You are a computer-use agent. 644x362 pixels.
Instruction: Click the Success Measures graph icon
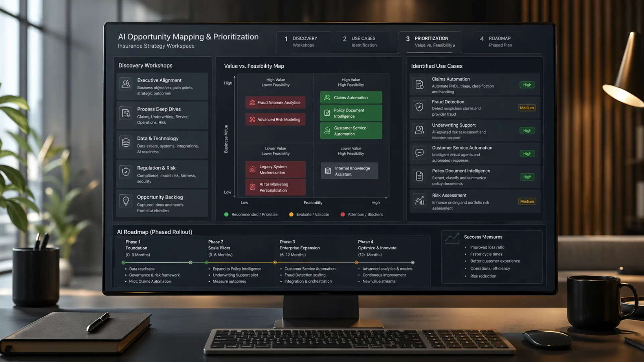[x=452, y=238]
